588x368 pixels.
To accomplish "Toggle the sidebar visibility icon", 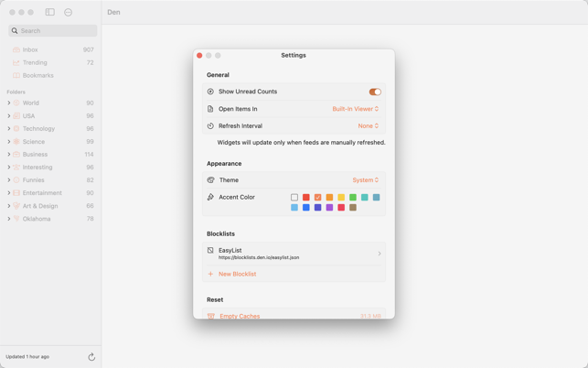I will [49, 12].
